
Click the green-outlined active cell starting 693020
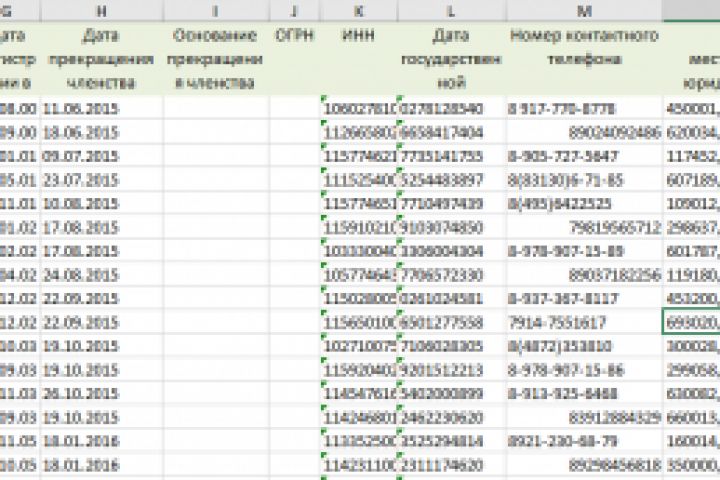(x=692, y=322)
